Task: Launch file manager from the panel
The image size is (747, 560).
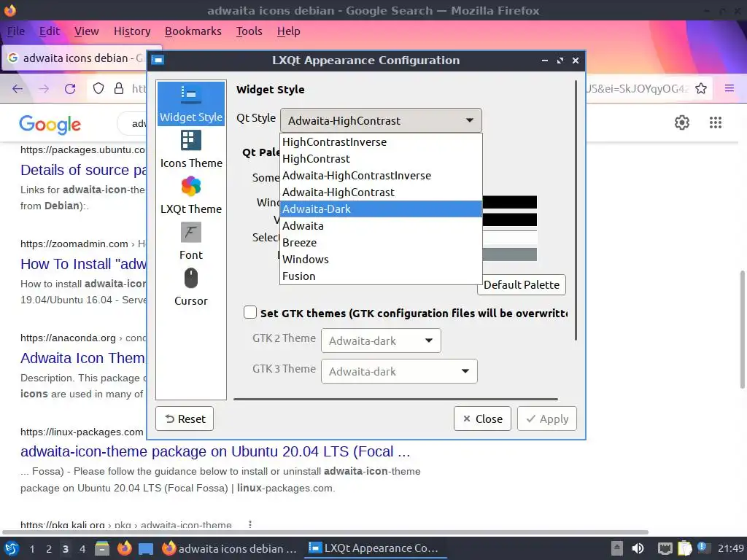Action: click(x=102, y=548)
